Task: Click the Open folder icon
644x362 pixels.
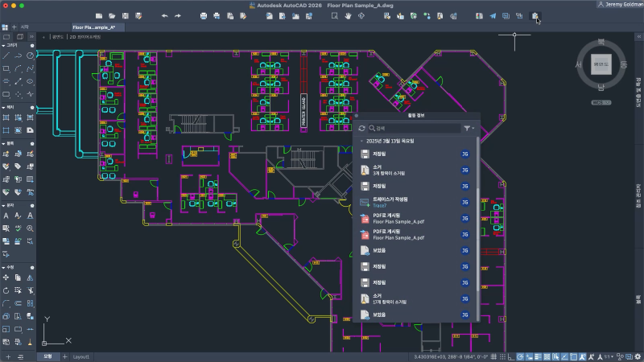Action: coord(112,16)
